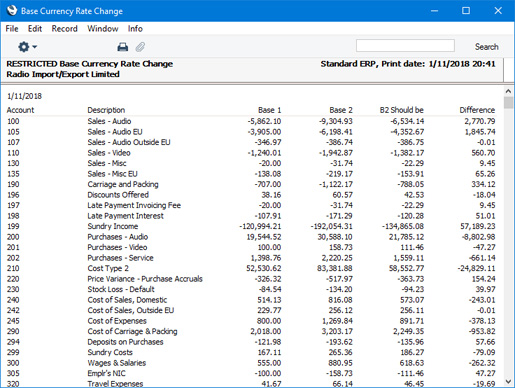Maximize the Base Currency Rate Change window
Image resolution: width=515 pixels, height=388 pixels.
click(x=466, y=11)
